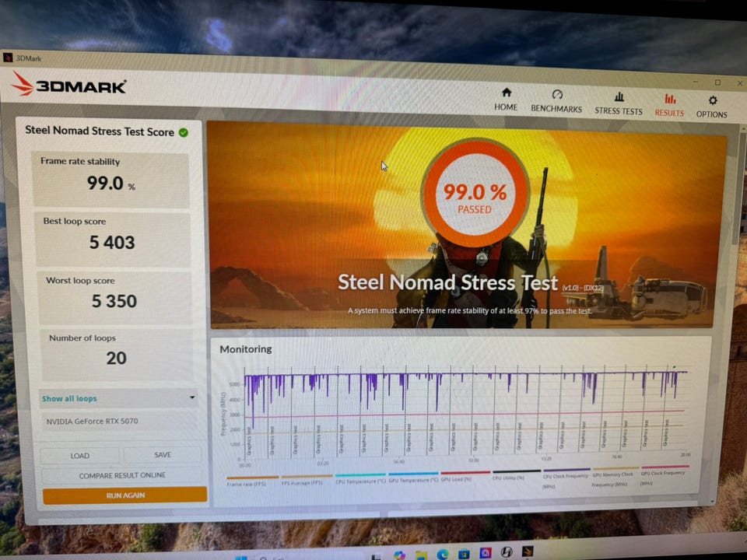Click Number of loops value 20
Screen dimensions: 747x560
pos(116,358)
